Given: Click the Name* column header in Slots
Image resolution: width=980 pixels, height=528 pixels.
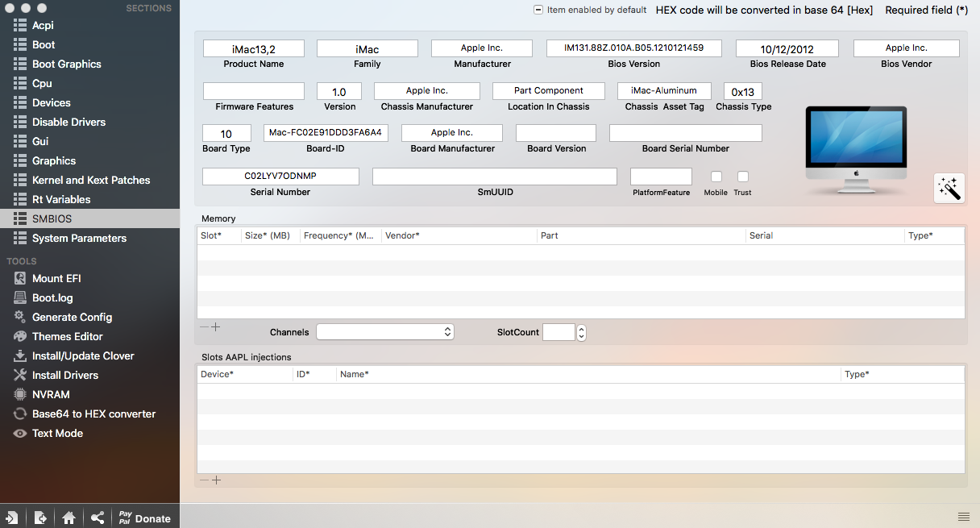Looking at the screenshot, I should (x=589, y=375).
